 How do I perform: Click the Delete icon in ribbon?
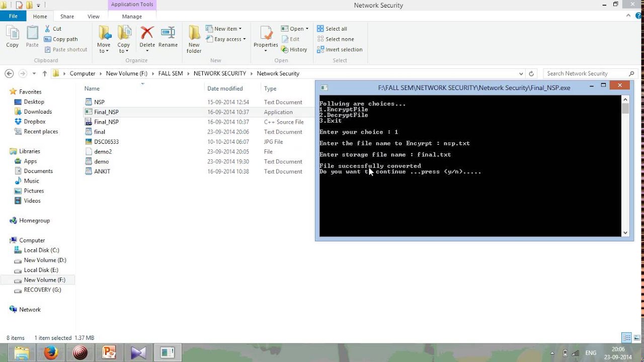(x=147, y=39)
